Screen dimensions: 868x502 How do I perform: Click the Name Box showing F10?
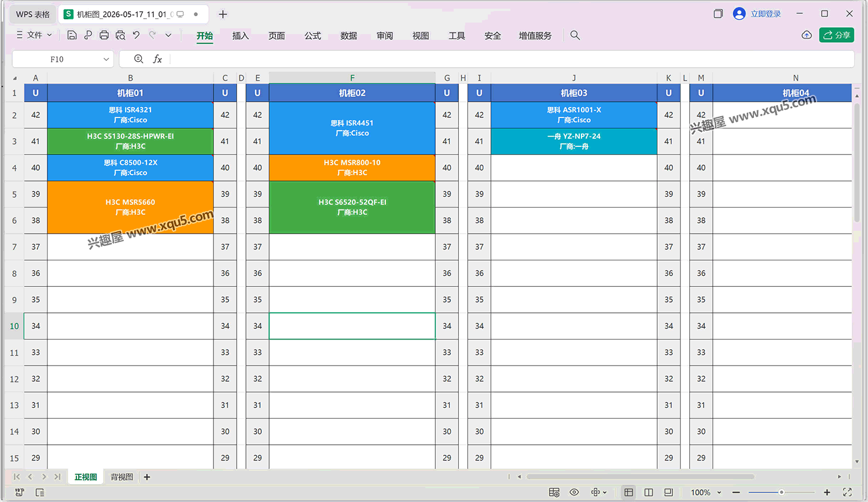point(57,59)
